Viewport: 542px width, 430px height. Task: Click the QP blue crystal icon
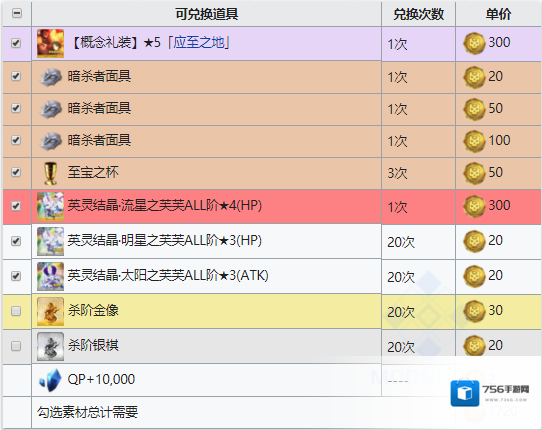pos(50,380)
